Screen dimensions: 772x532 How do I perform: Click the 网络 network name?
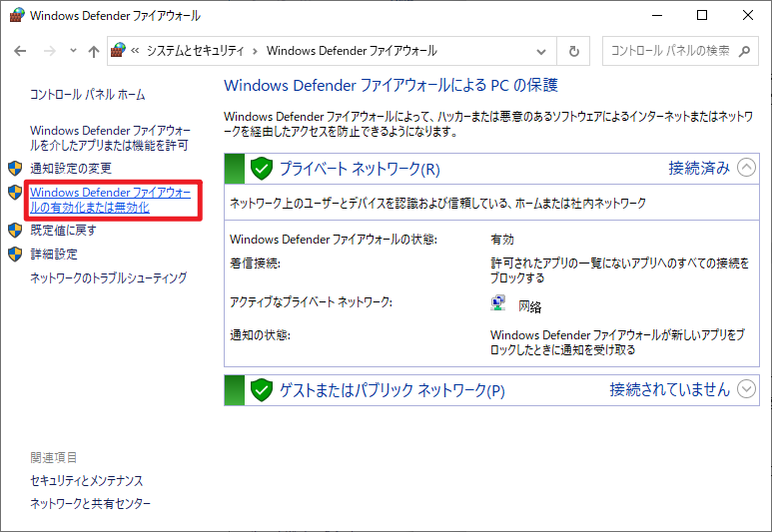pos(529,306)
